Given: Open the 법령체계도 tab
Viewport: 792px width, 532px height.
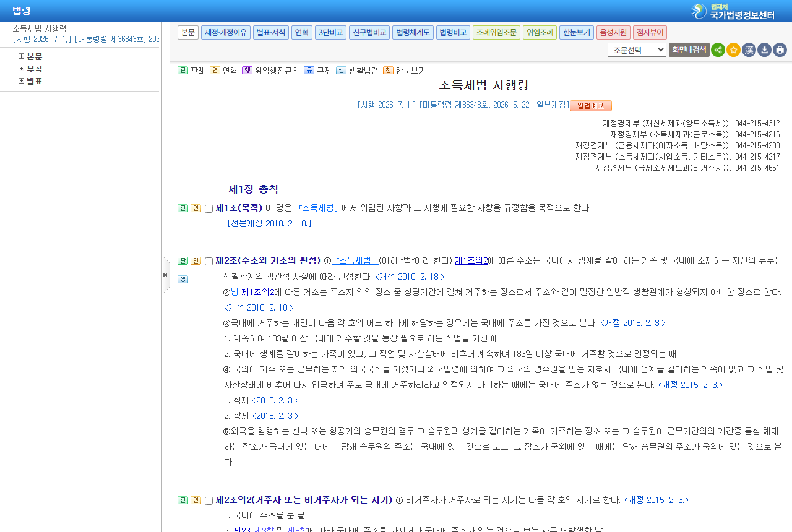Looking at the screenshot, I should (413, 32).
